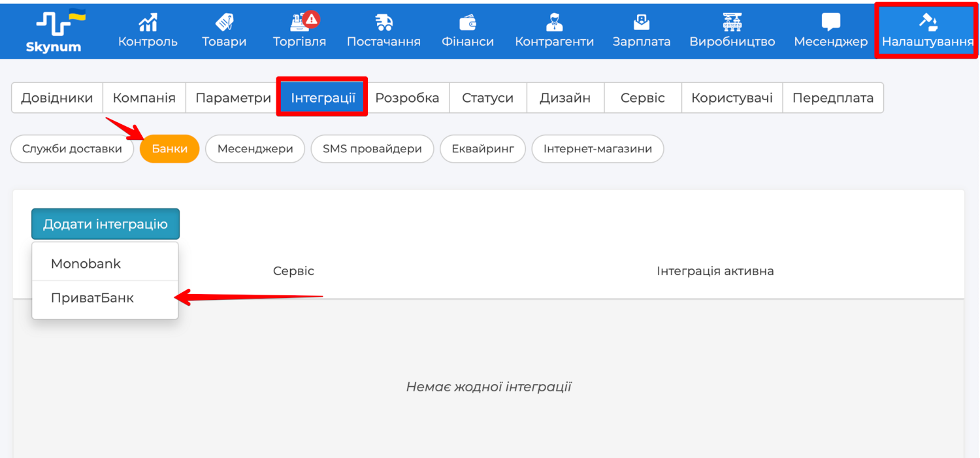This screenshot has width=980, height=458.
Task: Show Інтернет-магазини integrations
Action: (597, 149)
